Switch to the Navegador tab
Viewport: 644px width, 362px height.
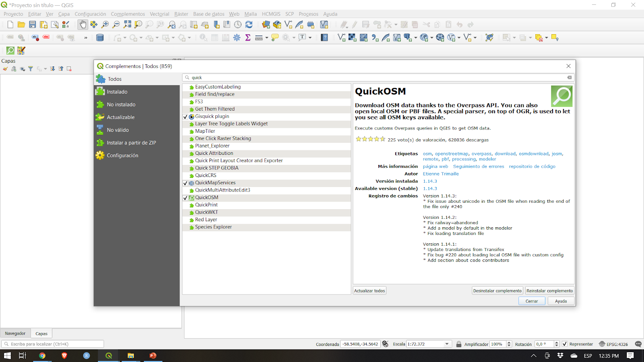pyautogui.click(x=15, y=333)
